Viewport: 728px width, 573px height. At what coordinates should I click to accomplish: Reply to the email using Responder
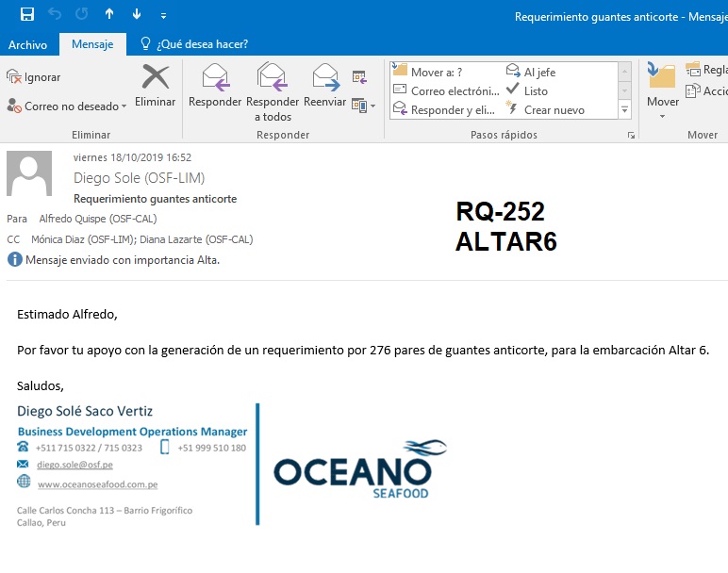[215, 87]
